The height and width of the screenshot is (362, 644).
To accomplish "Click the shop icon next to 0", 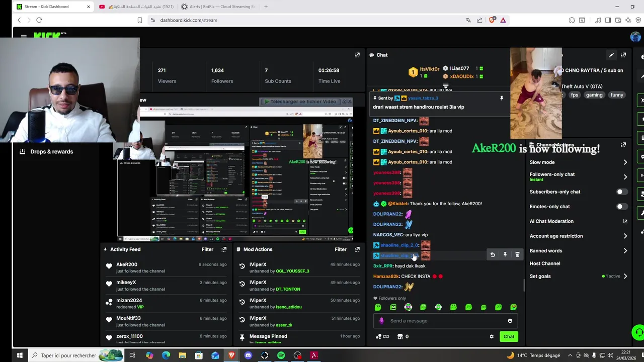I will 400,337.
